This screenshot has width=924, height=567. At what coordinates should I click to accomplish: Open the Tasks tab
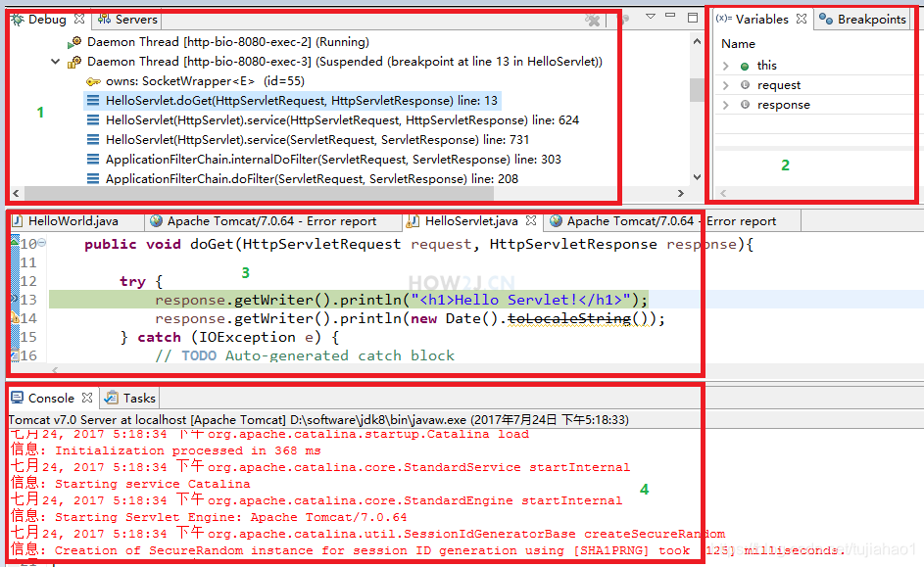click(x=130, y=398)
